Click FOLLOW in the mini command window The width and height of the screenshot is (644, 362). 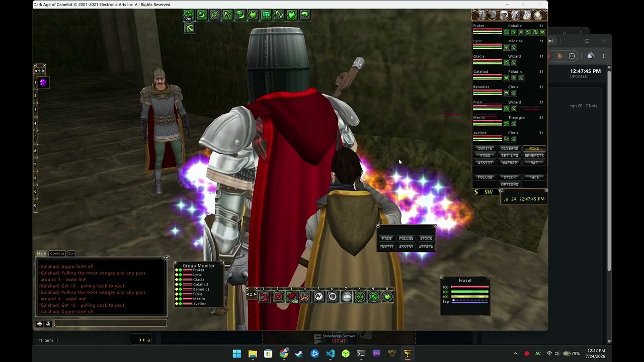coord(406,238)
